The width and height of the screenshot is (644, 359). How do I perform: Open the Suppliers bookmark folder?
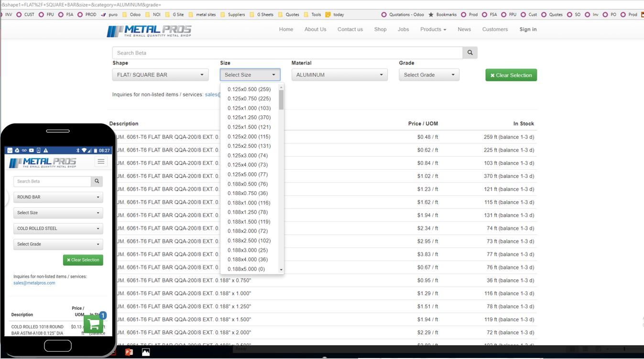[x=232, y=14]
